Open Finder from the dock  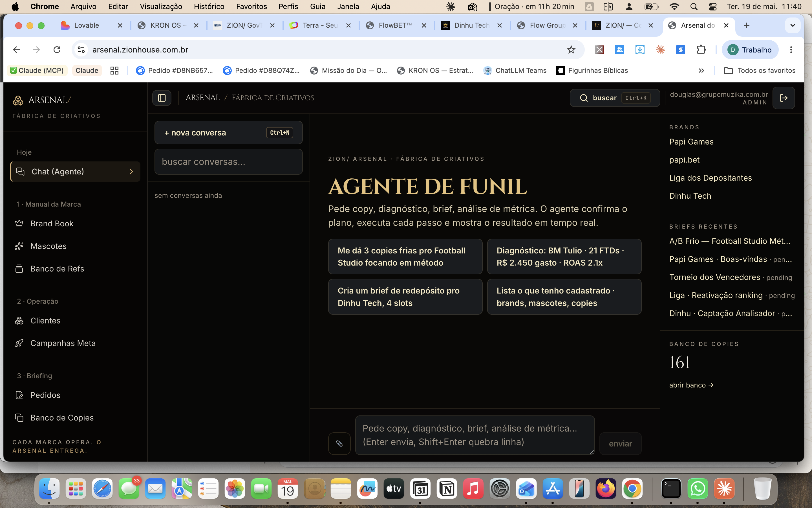click(49, 489)
